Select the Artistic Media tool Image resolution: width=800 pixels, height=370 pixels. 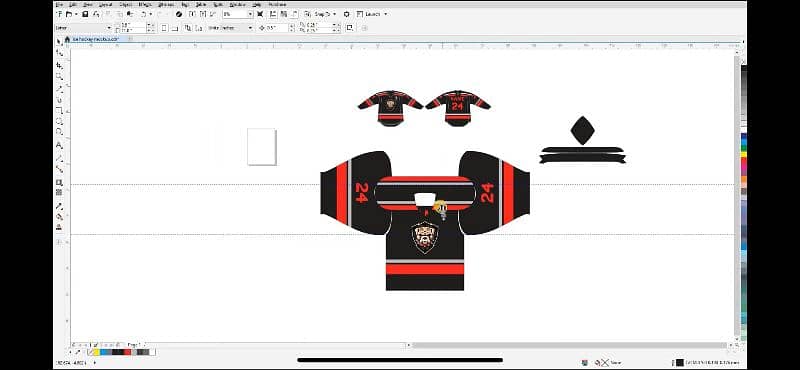(x=59, y=100)
